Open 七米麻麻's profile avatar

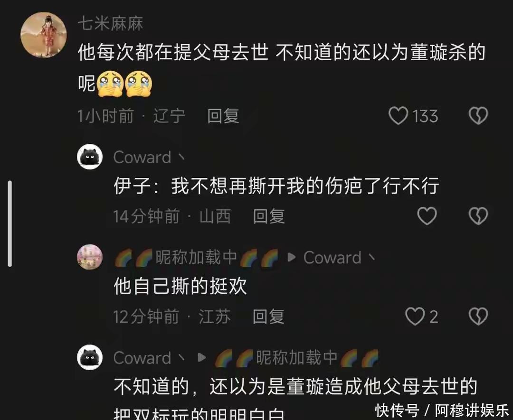pyautogui.click(x=44, y=35)
